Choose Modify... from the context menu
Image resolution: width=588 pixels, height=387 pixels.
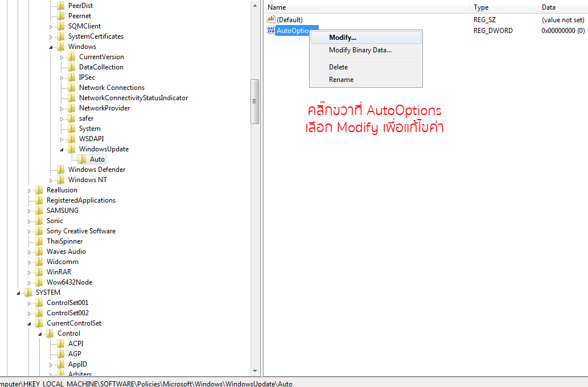[x=343, y=38]
